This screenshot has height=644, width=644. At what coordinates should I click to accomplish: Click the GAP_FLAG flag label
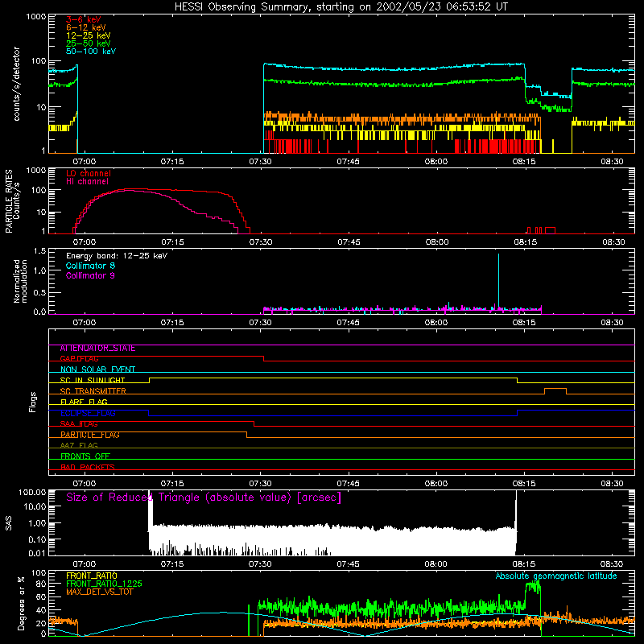pos(79,359)
